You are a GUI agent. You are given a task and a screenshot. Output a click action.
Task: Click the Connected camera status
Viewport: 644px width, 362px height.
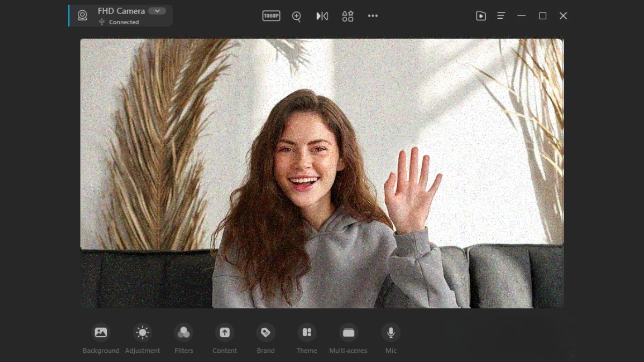[119, 22]
